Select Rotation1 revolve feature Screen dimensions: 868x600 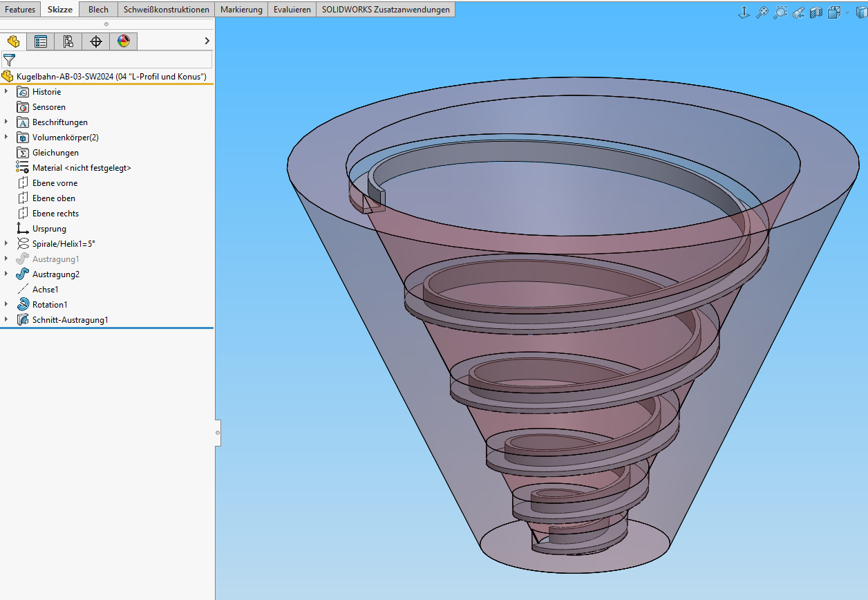(50, 305)
